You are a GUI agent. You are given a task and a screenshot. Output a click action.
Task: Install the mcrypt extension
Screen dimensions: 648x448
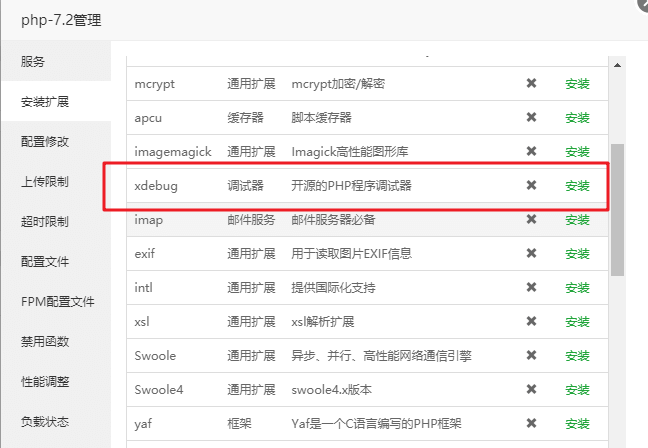577,84
